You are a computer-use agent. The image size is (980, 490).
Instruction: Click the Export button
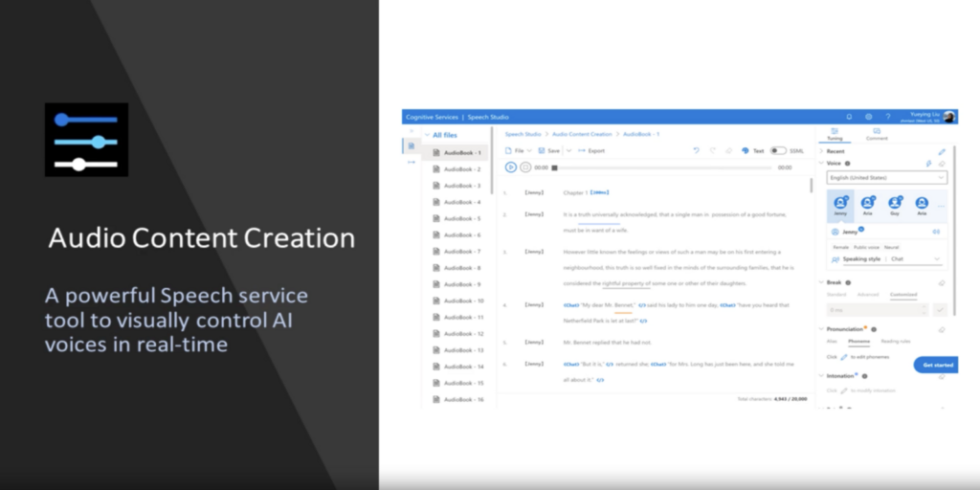590,150
